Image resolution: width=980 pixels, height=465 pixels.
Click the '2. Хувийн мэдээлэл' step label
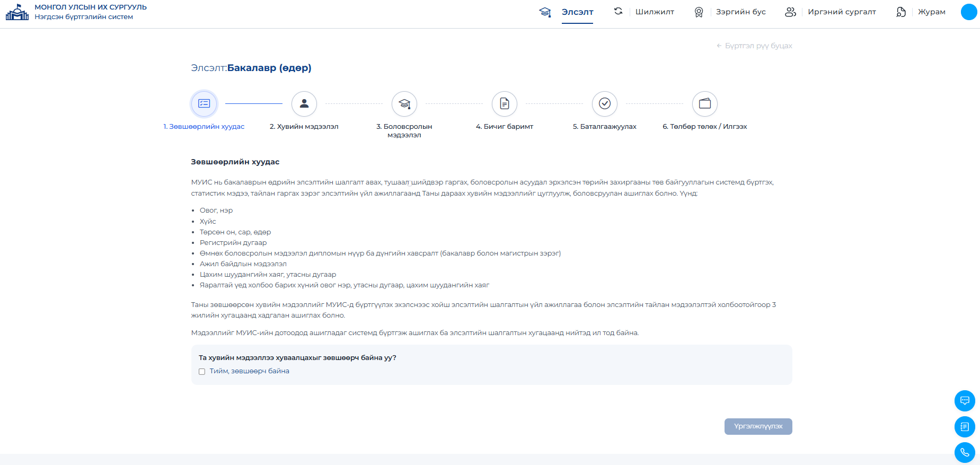click(x=304, y=127)
